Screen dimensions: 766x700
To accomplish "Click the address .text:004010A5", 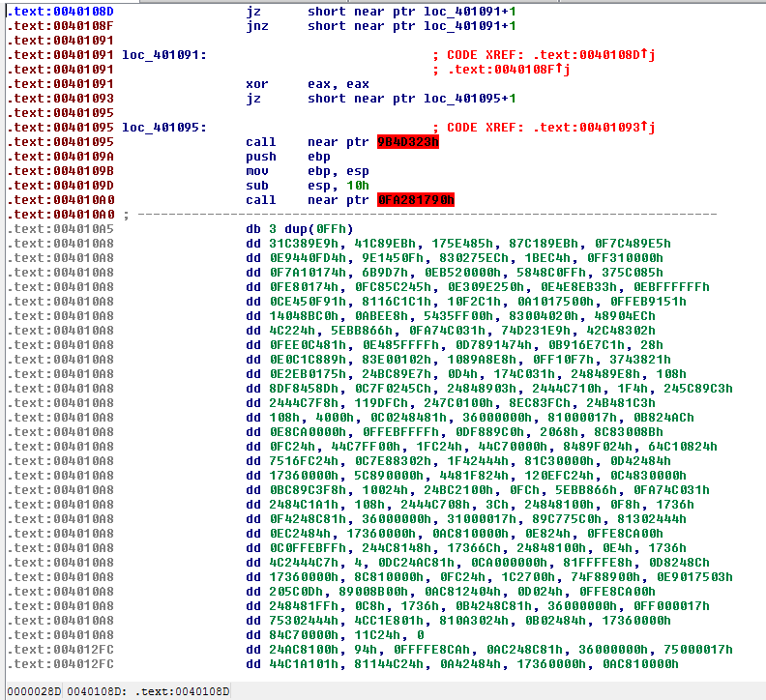I will 60,229.
